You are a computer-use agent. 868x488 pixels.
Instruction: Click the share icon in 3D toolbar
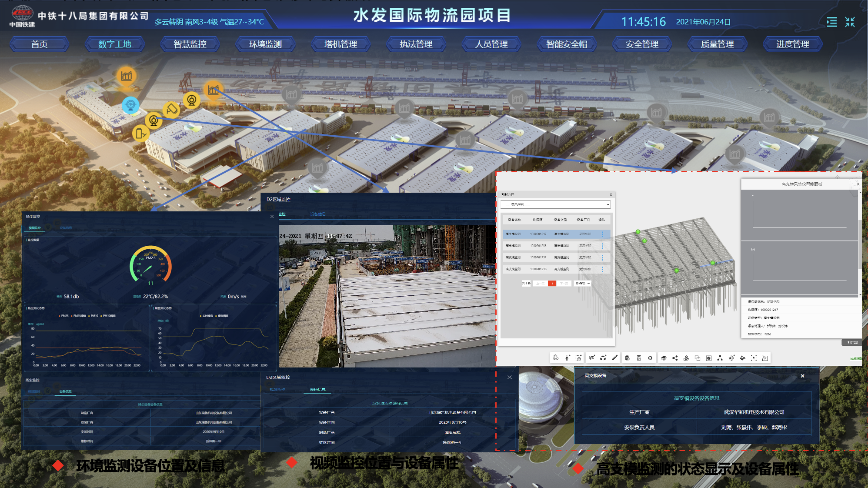coord(675,358)
